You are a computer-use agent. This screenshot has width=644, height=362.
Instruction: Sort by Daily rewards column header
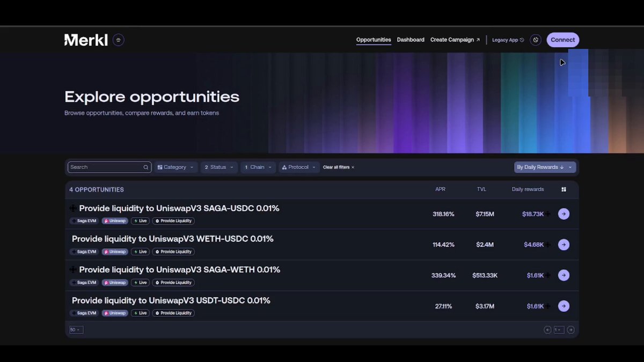click(x=528, y=189)
